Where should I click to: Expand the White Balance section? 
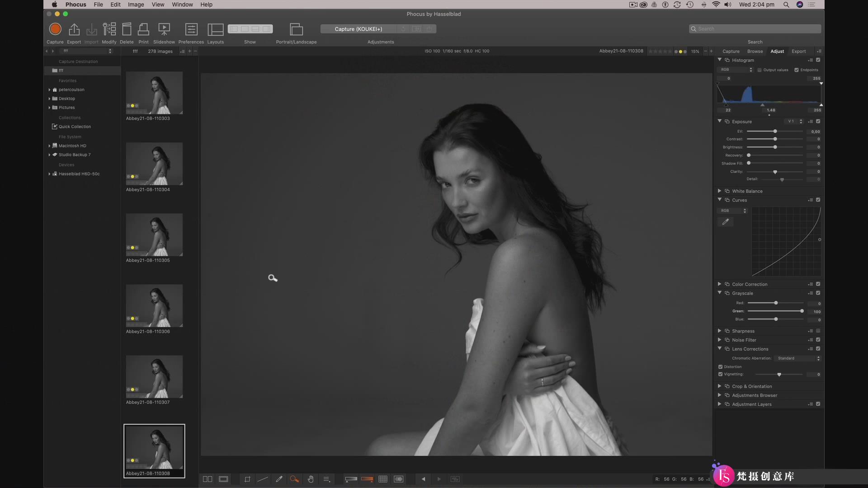point(720,191)
